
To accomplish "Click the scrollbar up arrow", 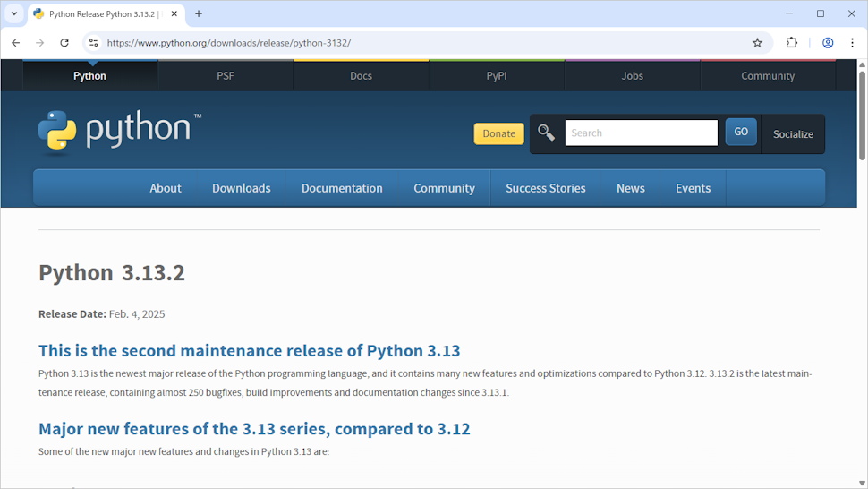I will click(x=862, y=64).
